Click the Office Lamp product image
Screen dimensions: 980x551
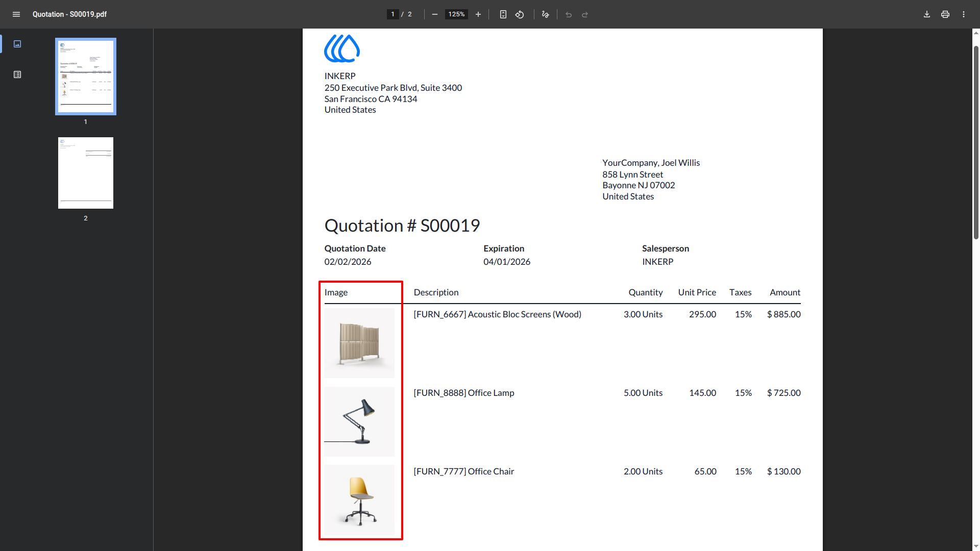coord(359,421)
